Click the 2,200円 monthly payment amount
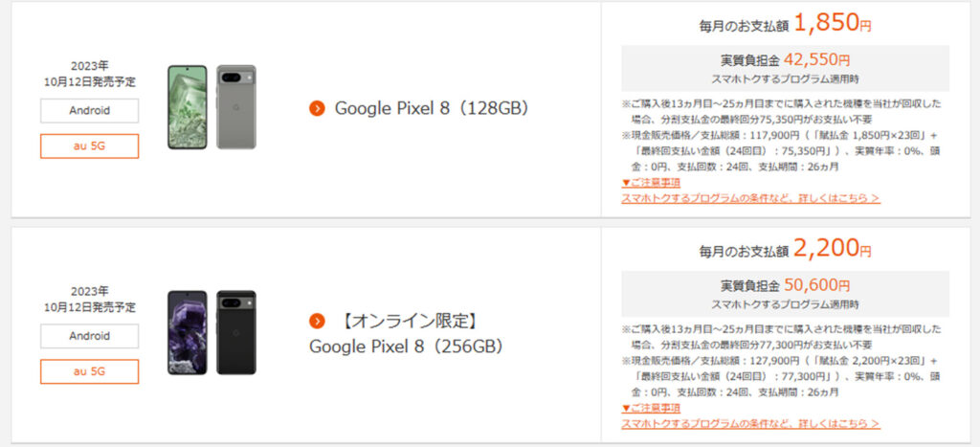Screen dimensions: 980x447 [833, 249]
